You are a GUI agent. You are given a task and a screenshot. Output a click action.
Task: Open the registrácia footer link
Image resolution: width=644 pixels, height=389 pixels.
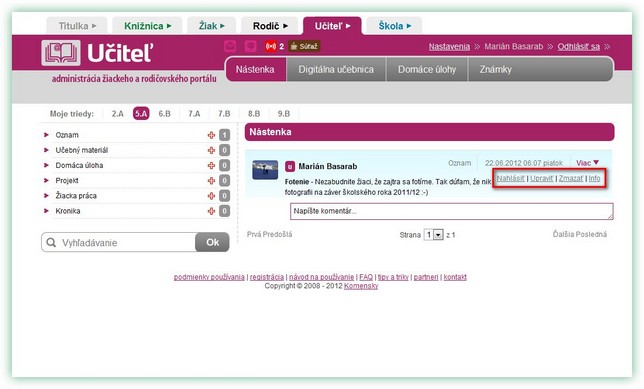coord(267,277)
